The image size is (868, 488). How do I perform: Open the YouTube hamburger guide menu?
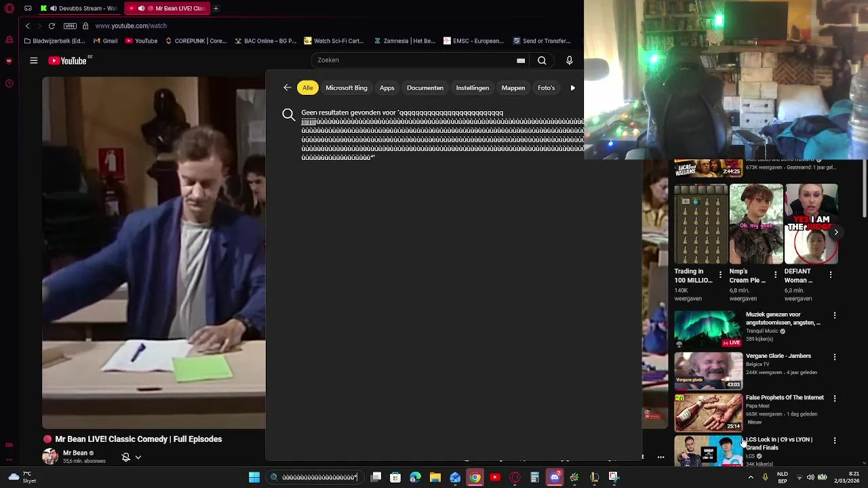tap(33, 60)
